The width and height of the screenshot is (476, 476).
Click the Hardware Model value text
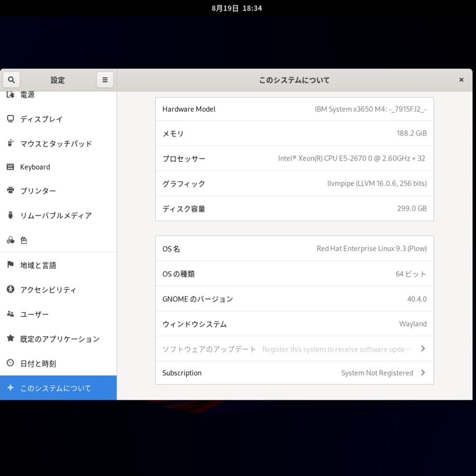370,109
